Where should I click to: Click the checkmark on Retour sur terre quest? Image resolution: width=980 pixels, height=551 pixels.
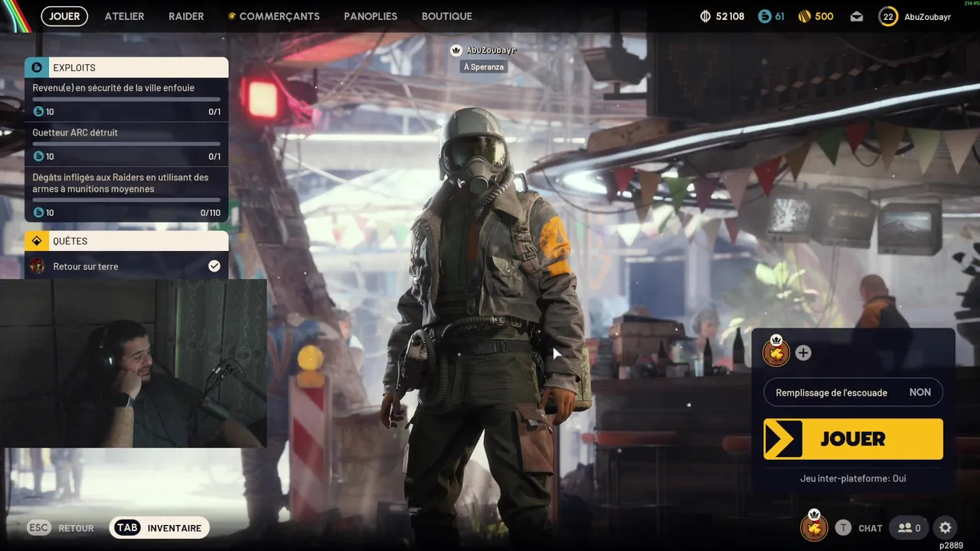click(214, 266)
